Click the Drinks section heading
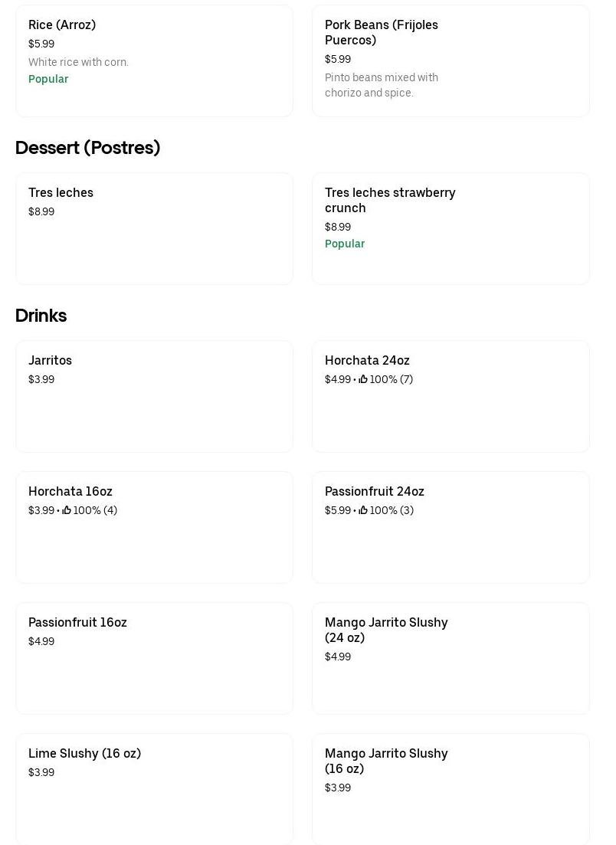Viewport: 616px width, 845px height. pyautogui.click(x=41, y=316)
